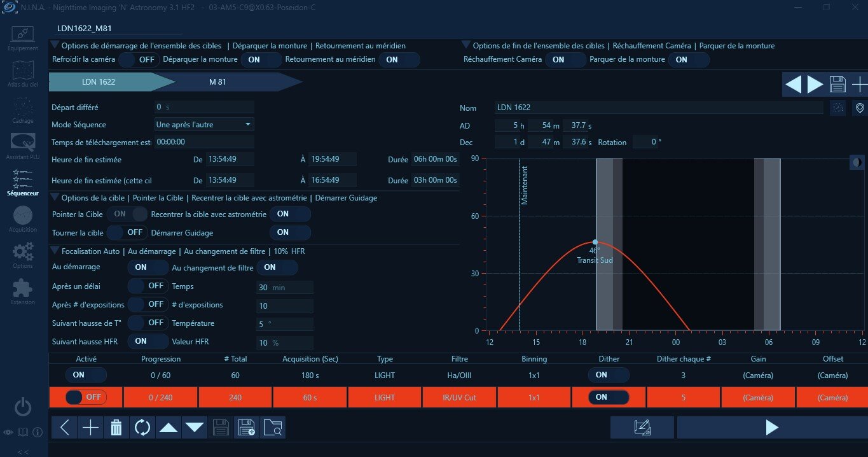This screenshot has width=868, height=457.
Task: Toggle Réchauffement Caméra switch
Action: (565, 60)
